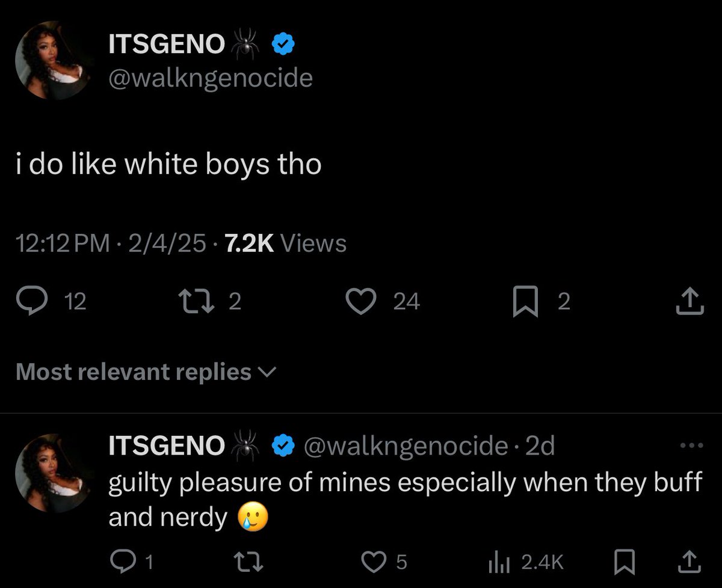Expand the Most relevant replies sort menu
The height and width of the screenshot is (588, 722).
tap(146, 372)
